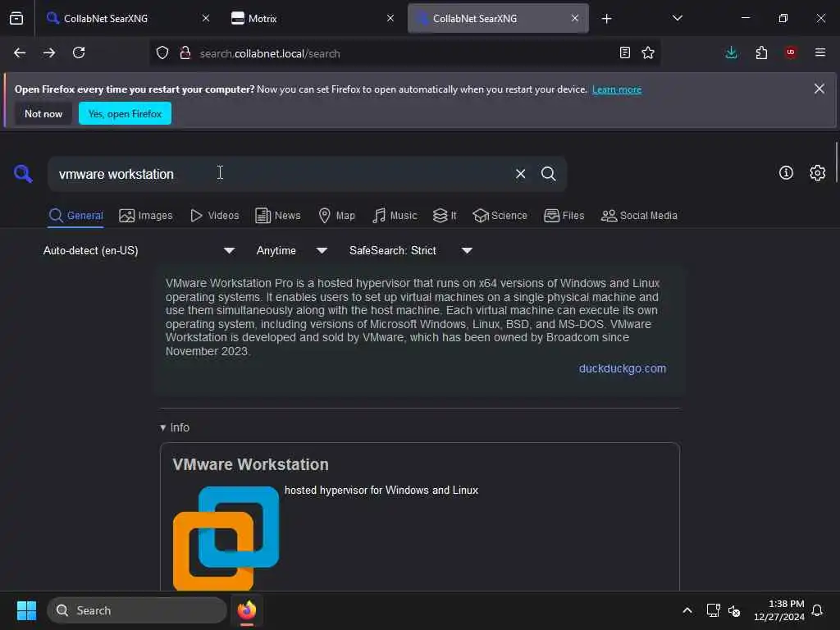Collapse the Info disclosure section
Viewport: 840px width, 630px height.
[x=175, y=427]
